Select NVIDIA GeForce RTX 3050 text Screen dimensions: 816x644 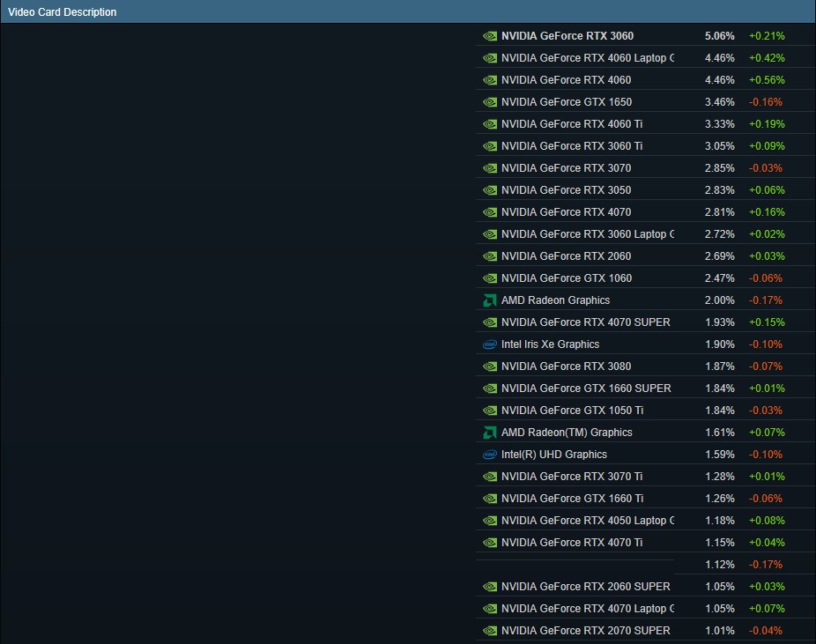566,190
